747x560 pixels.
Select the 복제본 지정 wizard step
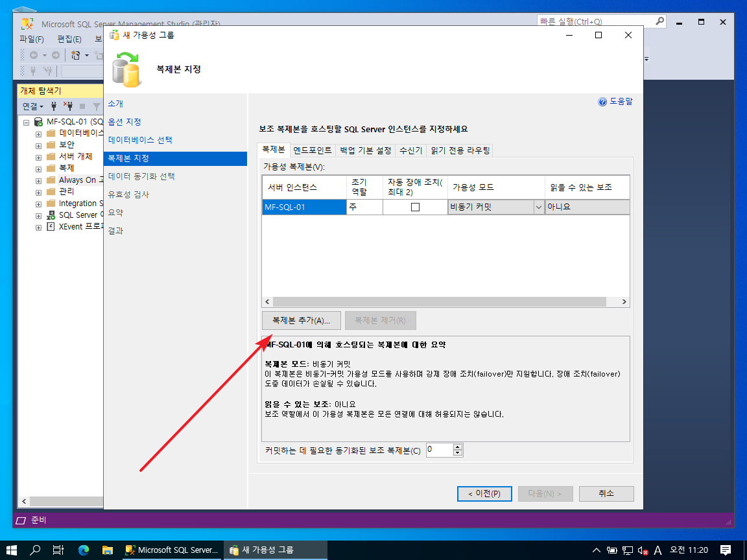[175, 158]
